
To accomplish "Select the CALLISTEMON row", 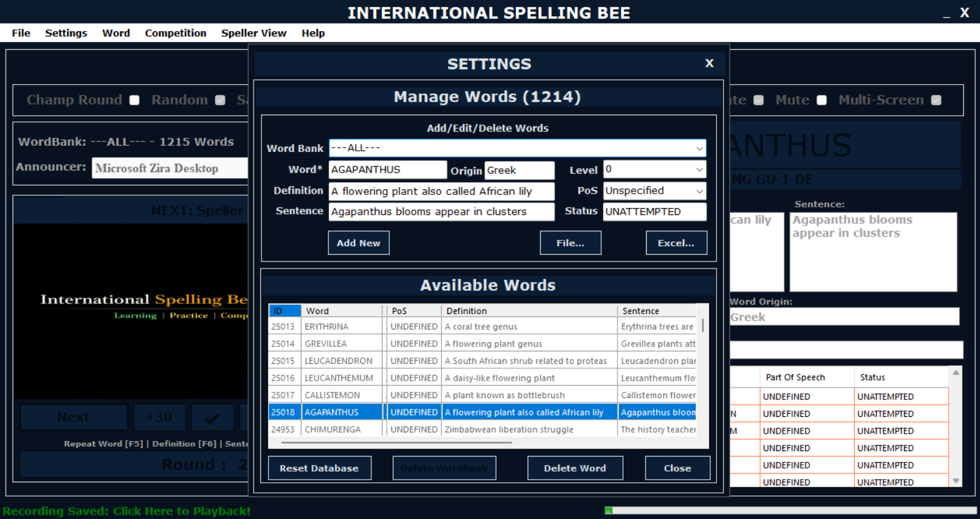I will [x=483, y=395].
